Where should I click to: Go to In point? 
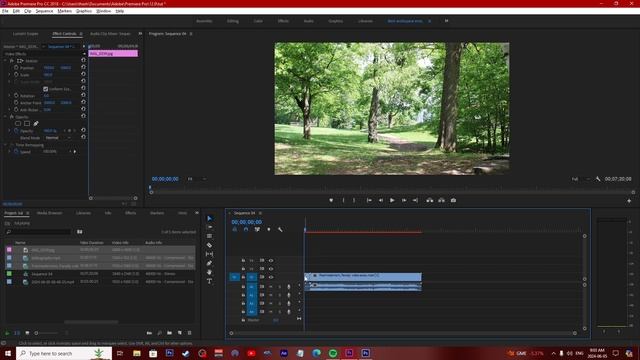coord(369,200)
